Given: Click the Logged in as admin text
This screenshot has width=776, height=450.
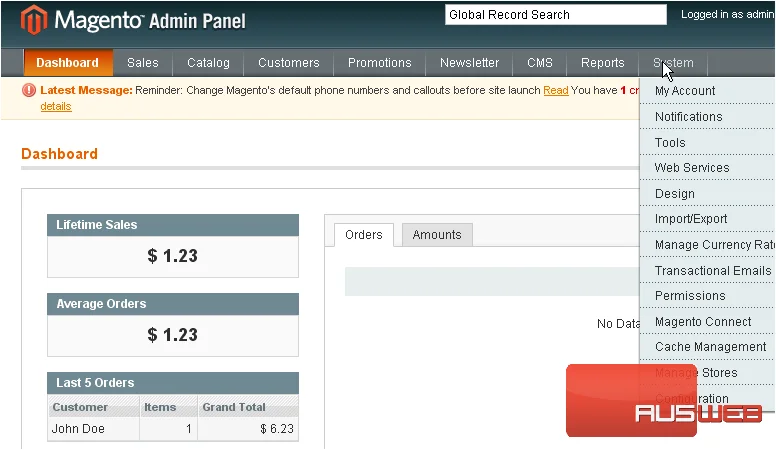Looking at the screenshot, I should click(x=728, y=14).
